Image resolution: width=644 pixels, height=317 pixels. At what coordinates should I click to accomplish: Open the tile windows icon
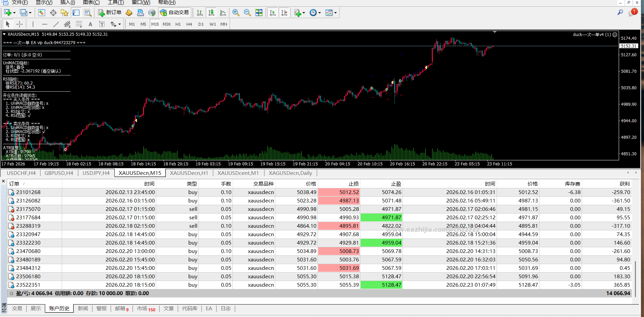point(259,13)
